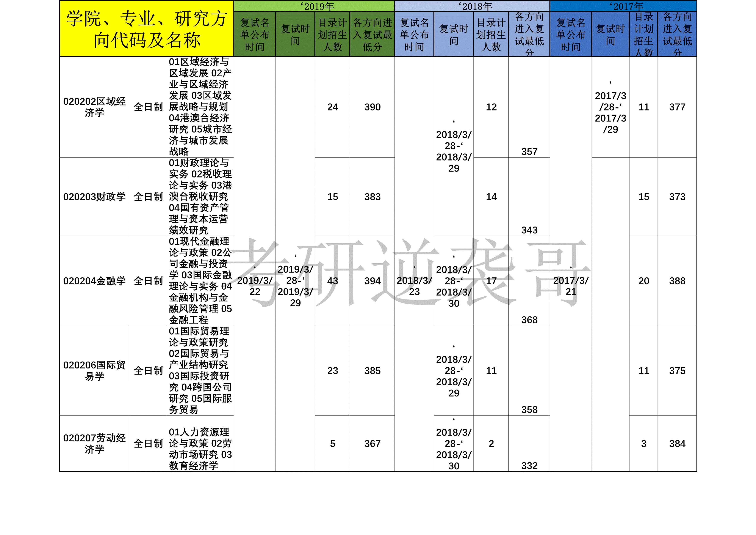The image size is (756, 535).
Task: Click 2019 enrollment '5' for 劳动经济学
Action: point(333,444)
